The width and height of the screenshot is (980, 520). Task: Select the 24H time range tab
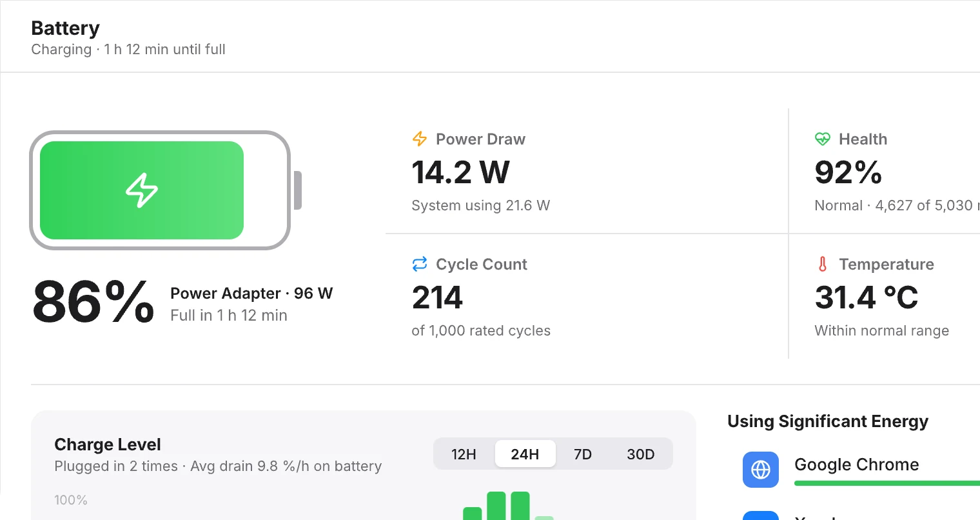525,454
